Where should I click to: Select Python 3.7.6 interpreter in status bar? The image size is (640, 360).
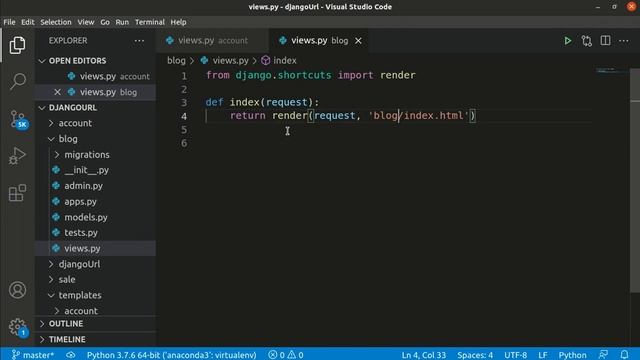(171, 355)
